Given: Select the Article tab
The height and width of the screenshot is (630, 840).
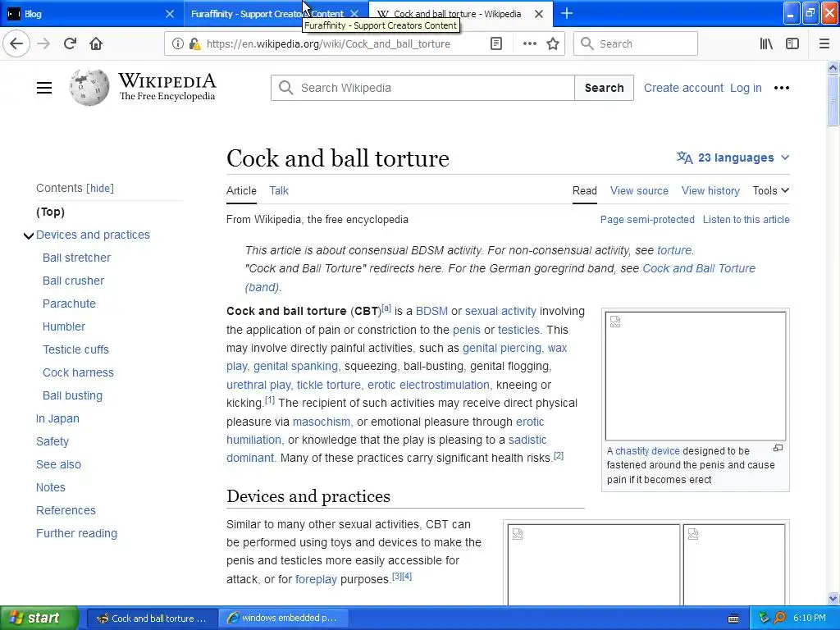Looking at the screenshot, I should point(241,190).
